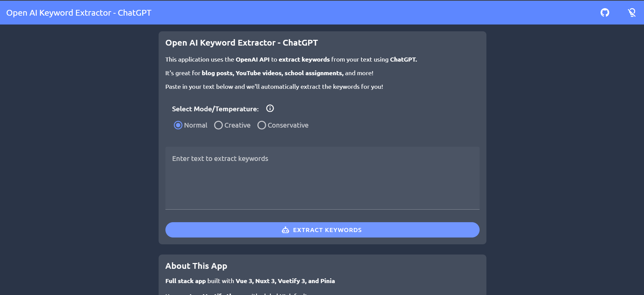Click the Extract Keywords button
Screen dimensions: 644x295
pyautogui.click(x=322, y=230)
